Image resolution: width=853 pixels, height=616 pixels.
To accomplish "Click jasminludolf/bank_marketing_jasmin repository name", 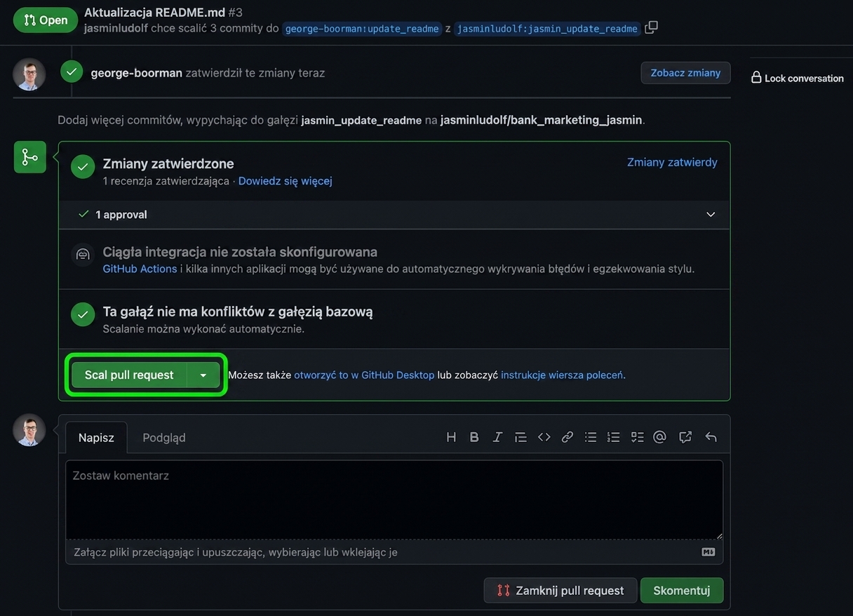I will 542,120.
